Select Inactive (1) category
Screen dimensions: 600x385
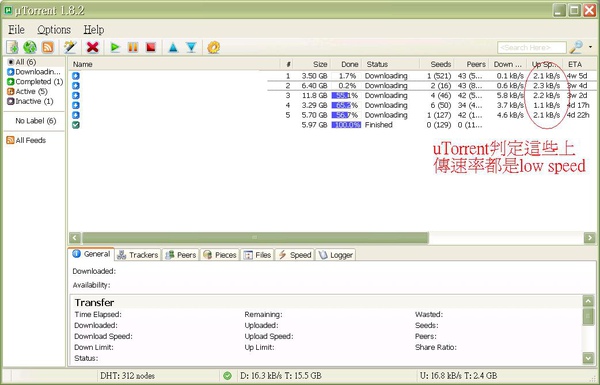(30, 101)
